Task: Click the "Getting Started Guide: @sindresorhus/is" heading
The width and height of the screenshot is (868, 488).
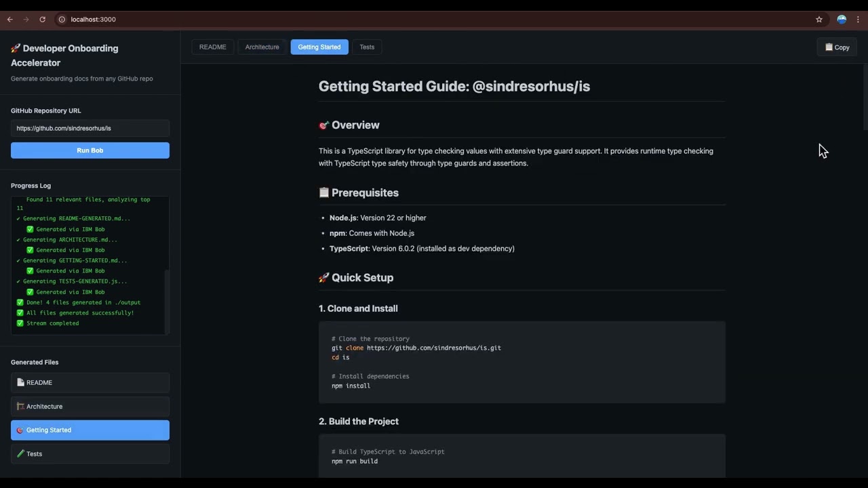Action: click(x=454, y=87)
